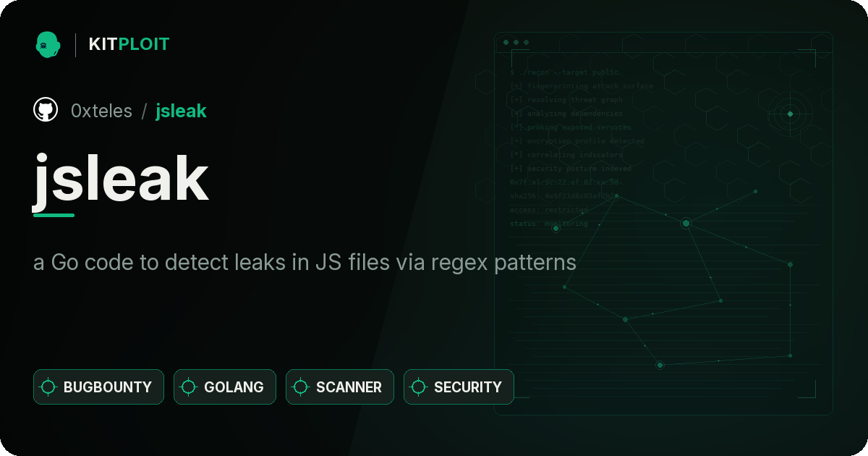Viewport: 868px width, 456px height.
Task: Click the terminal line 'correlating indicators'
Action: click(566, 155)
